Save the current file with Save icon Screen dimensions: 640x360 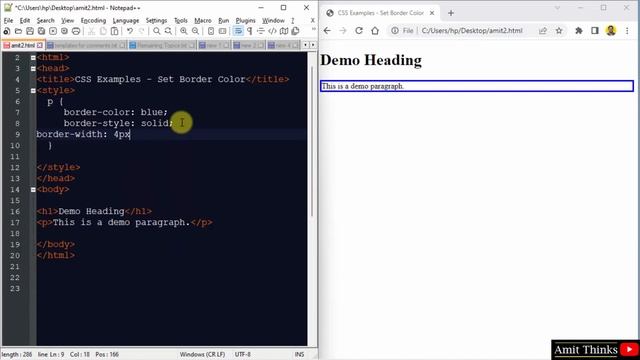pyautogui.click(x=30, y=31)
